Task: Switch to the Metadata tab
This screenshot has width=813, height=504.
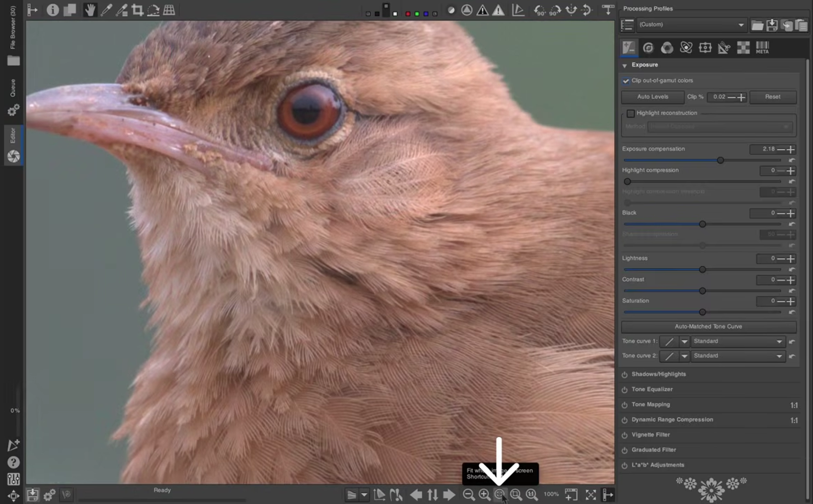Action: click(762, 47)
